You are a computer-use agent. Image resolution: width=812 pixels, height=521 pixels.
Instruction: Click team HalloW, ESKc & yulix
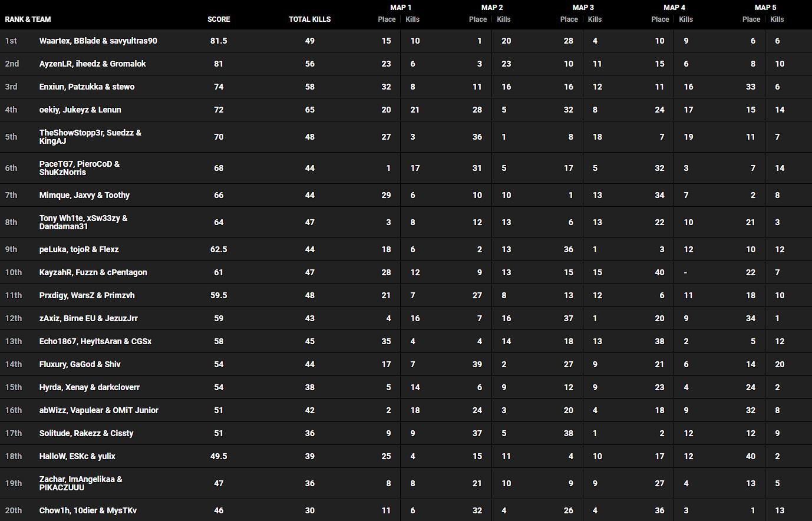tap(77, 456)
